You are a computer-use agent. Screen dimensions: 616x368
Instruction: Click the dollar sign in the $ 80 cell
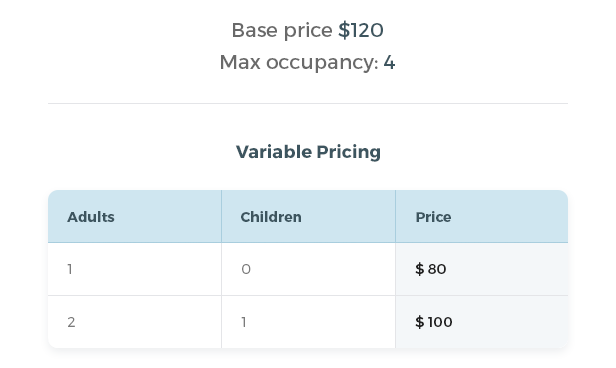[x=420, y=269]
